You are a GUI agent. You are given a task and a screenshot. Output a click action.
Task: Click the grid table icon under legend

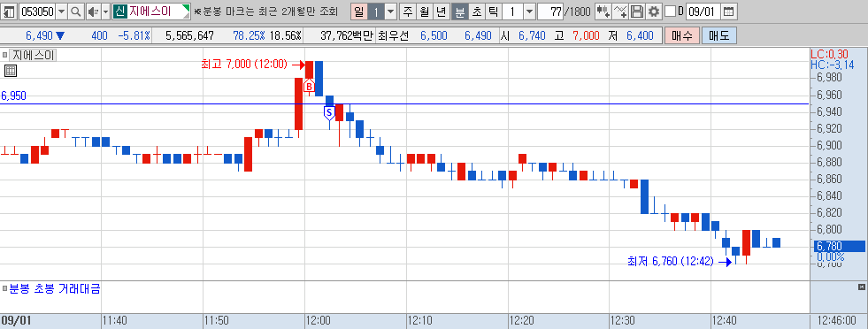(x=10, y=70)
